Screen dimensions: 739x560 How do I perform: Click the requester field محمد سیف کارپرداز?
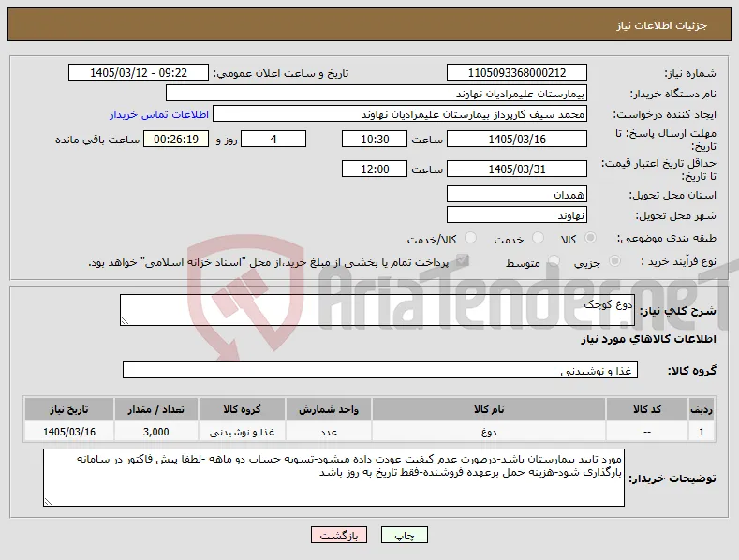[400, 114]
